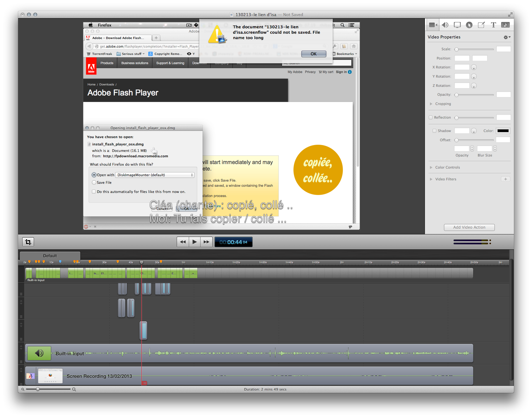
Task: Add a filter with Video Filters plus button
Action: point(505,179)
